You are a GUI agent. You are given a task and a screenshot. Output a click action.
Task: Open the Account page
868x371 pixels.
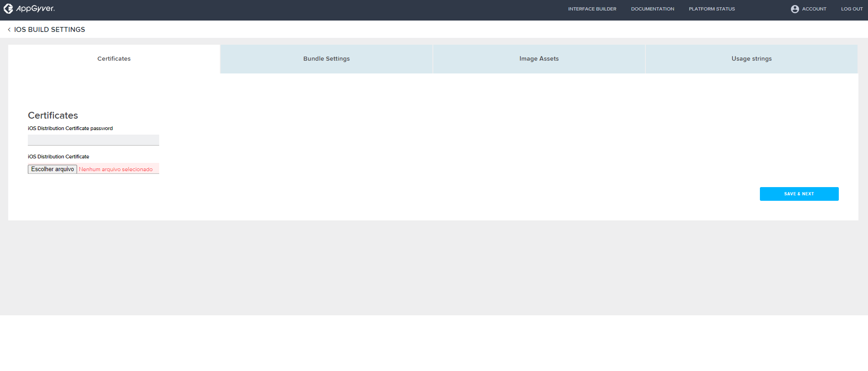(814, 9)
